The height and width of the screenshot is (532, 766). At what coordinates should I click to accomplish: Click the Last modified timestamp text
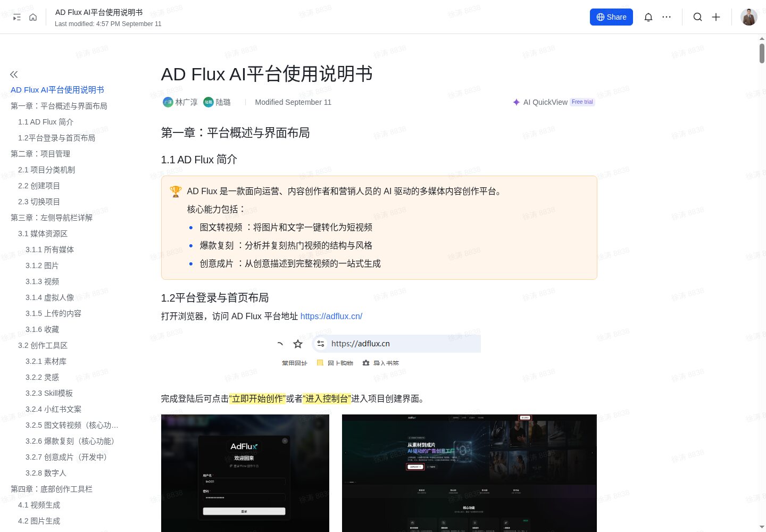tap(108, 24)
